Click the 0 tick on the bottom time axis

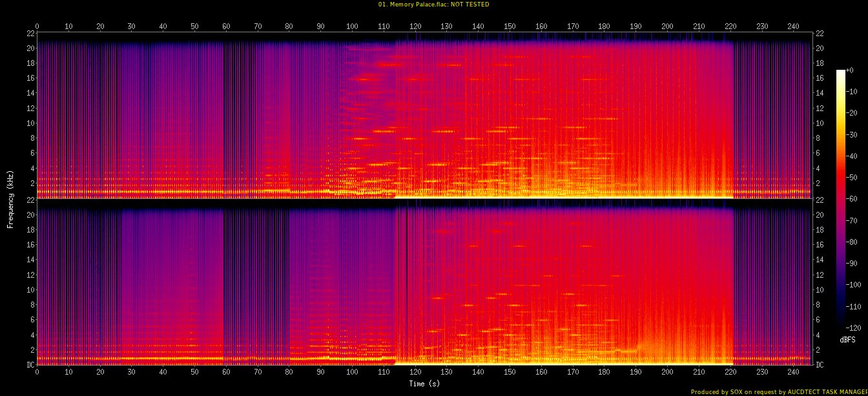coord(37,373)
